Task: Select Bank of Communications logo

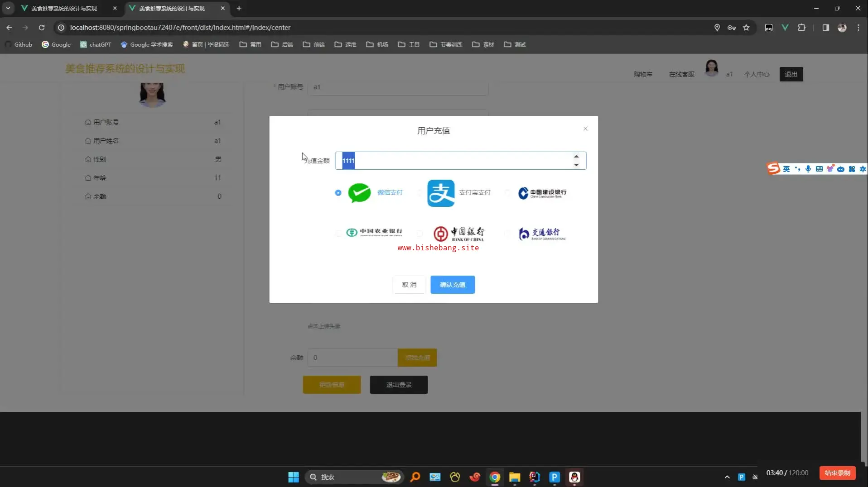Action: pyautogui.click(x=542, y=234)
